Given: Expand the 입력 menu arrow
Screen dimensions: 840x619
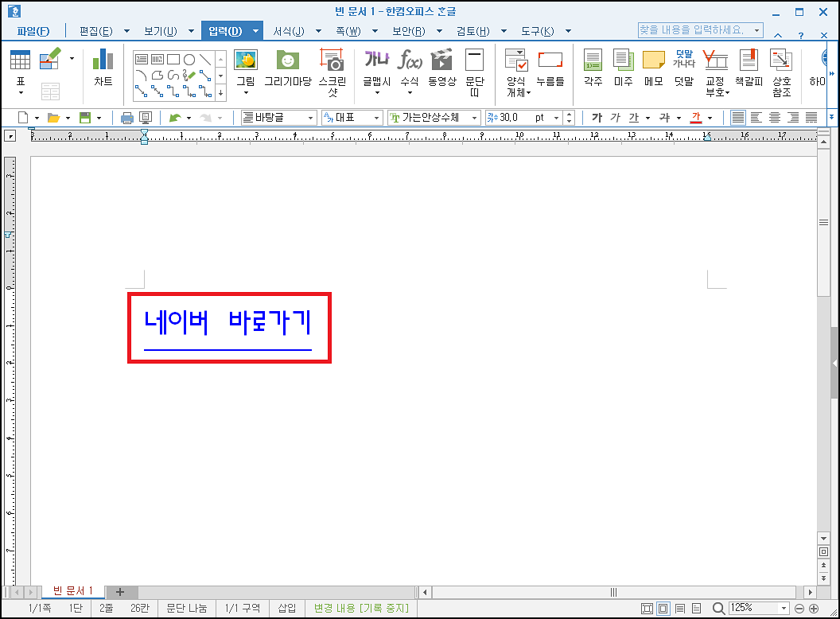Looking at the screenshot, I should click(x=255, y=31).
